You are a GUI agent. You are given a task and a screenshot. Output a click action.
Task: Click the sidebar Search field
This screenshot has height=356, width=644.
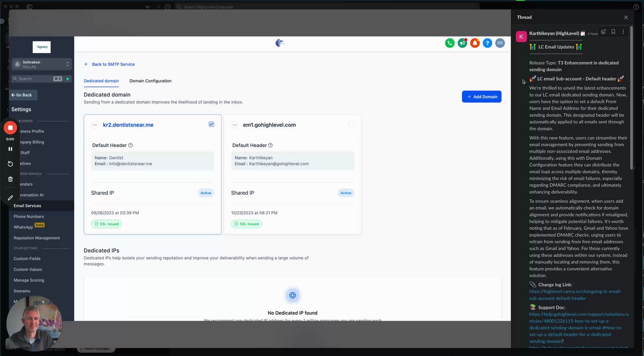pos(35,79)
